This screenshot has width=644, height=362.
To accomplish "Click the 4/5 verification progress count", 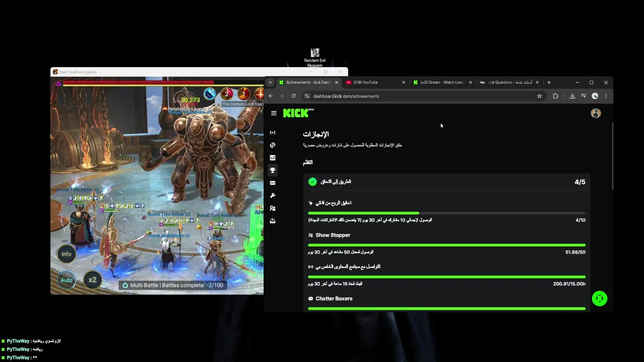I will (580, 182).
